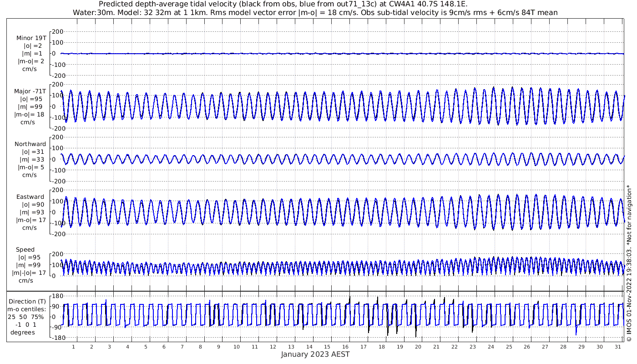Click '|m-o|= 5' under Northward

click(31, 167)
